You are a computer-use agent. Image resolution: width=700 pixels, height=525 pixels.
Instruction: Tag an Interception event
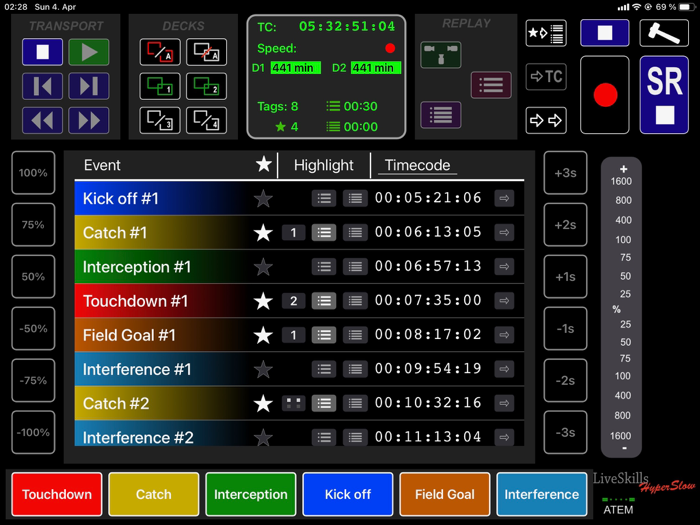coord(250,494)
